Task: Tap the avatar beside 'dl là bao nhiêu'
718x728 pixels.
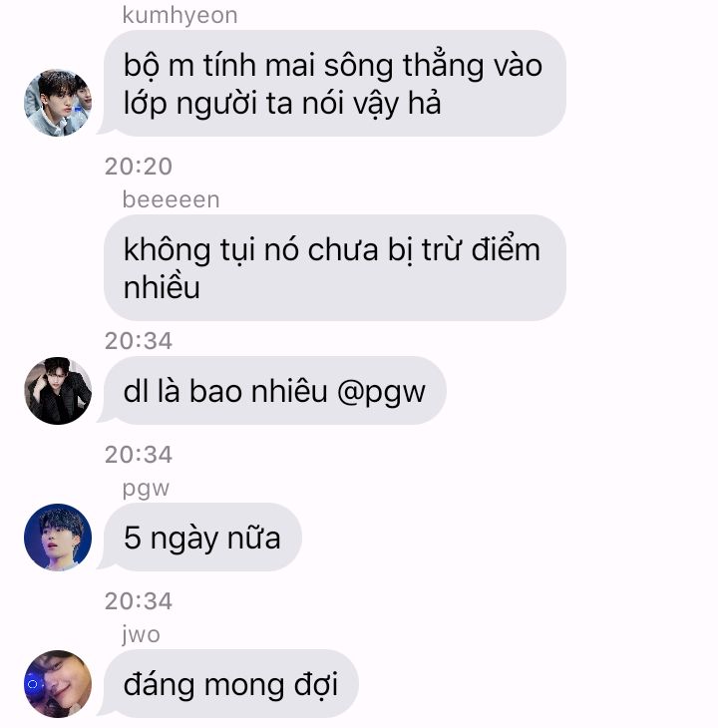Action: (x=58, y=391)
